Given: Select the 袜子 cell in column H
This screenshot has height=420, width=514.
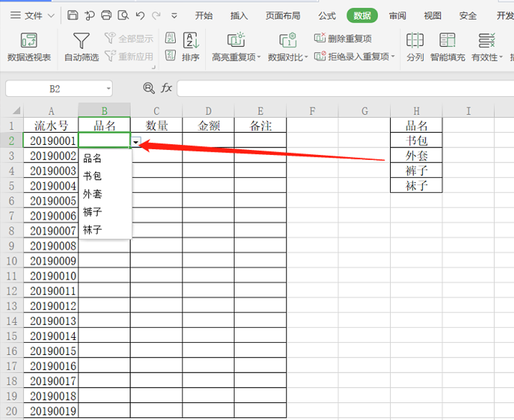Looking at the screenshot, I should click(x=416, y=185).
